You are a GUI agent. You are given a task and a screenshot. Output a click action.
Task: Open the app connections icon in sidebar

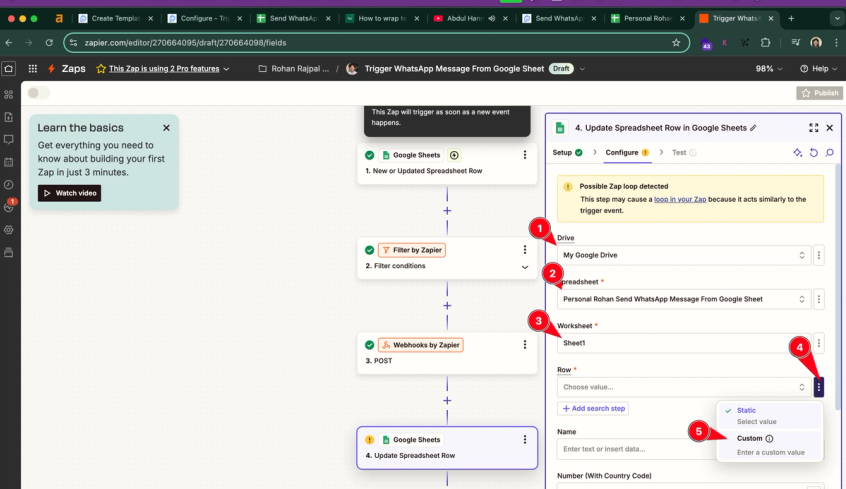point(9,94)
